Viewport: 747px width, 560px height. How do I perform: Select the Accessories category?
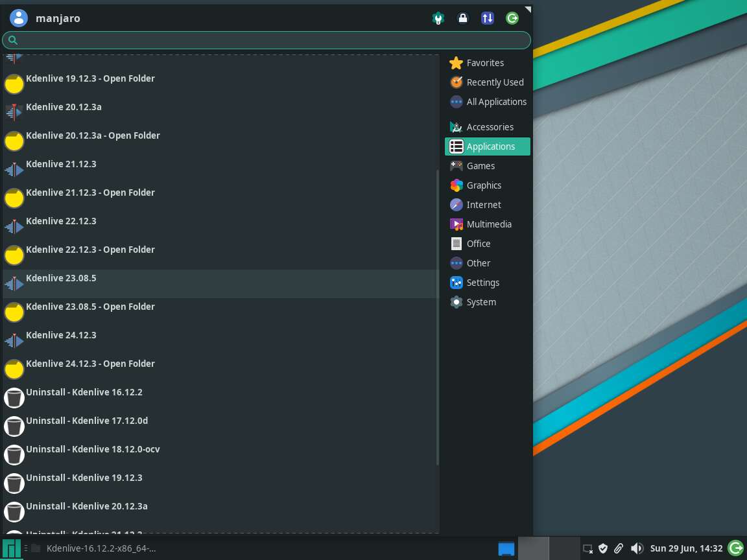tap(488, 127)
